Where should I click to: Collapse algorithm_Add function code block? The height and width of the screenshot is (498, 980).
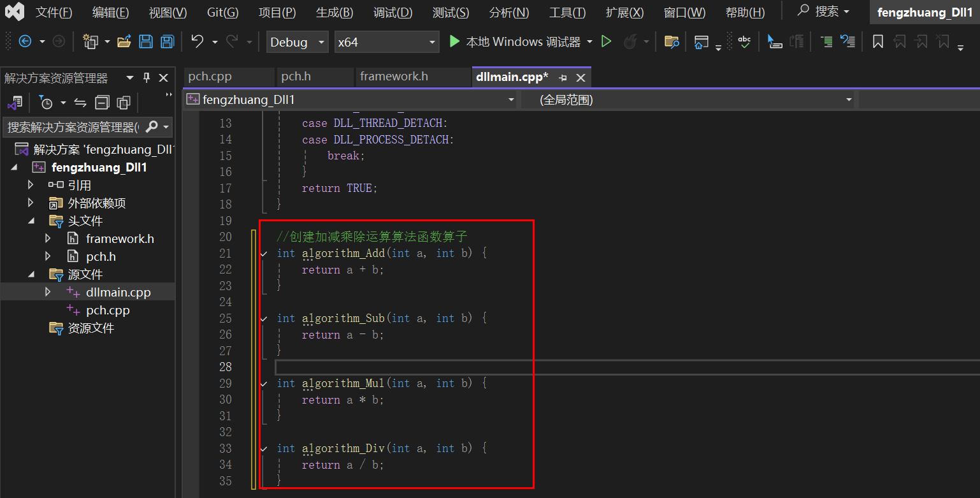264,254
